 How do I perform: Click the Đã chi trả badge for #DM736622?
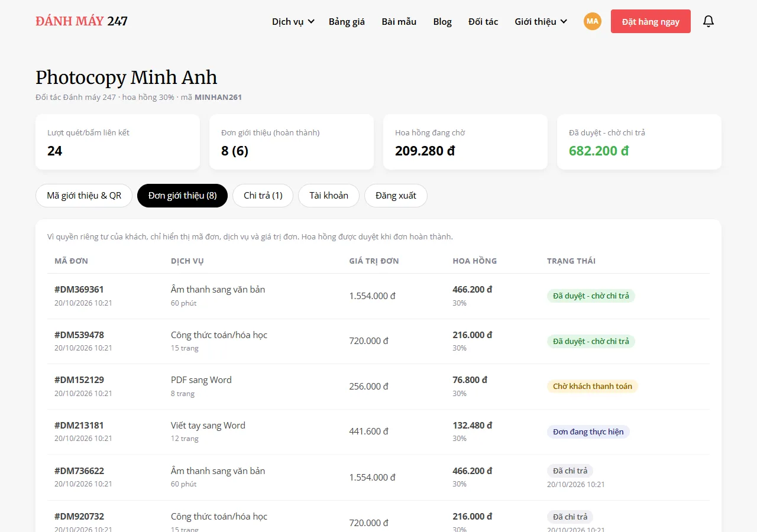[570, 471]
